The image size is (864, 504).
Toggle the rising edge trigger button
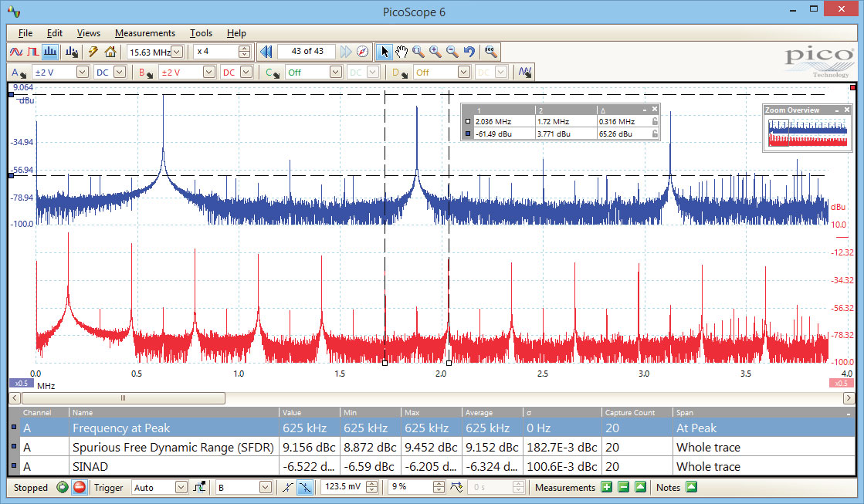pyautogui.click(x=287, y=487)
